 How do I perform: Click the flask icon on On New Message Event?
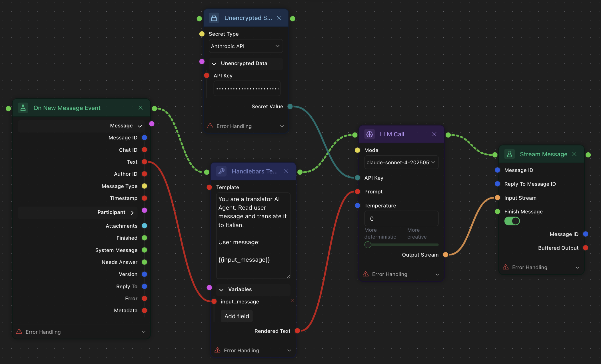pos(23,108)
